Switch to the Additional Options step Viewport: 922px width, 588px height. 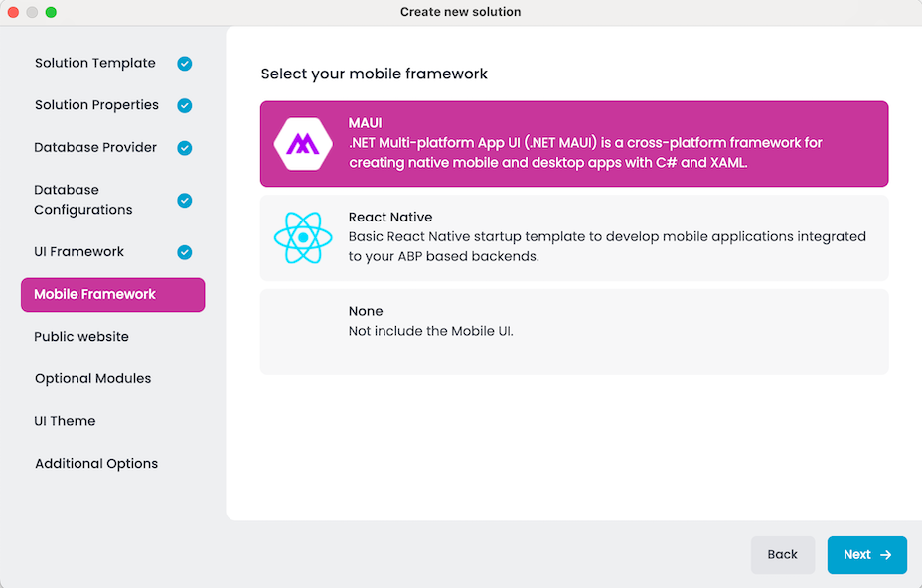click(96, 463)
